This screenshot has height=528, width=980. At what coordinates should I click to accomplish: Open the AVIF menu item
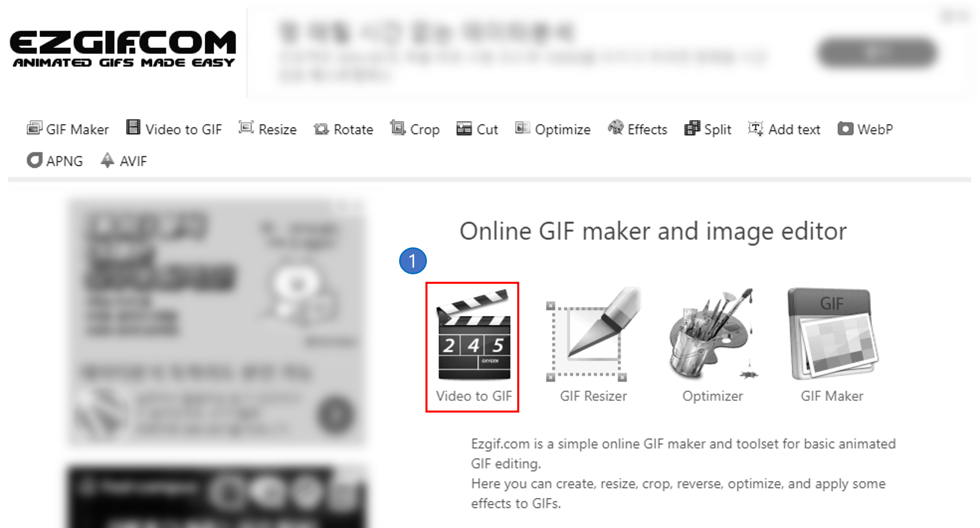(124, 161)
